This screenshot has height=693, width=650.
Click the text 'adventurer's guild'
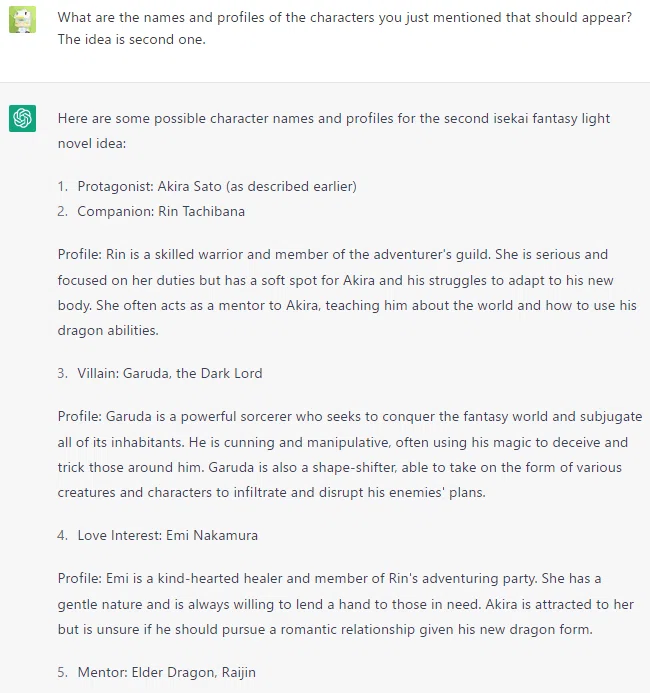(432, 255)
